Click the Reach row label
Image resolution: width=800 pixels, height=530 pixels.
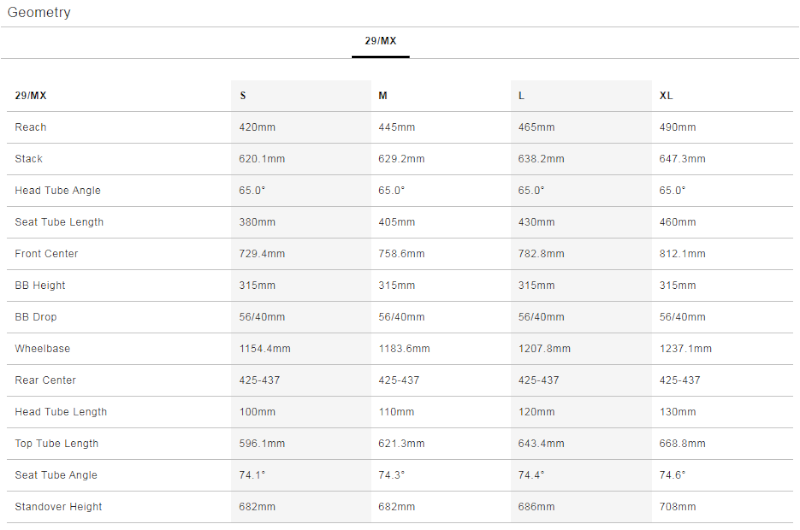[31, 127]
